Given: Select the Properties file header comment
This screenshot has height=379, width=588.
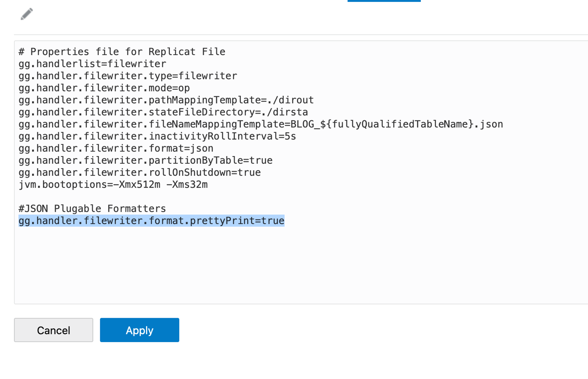Looking at the screenshot, I should (x=121, y=51).
